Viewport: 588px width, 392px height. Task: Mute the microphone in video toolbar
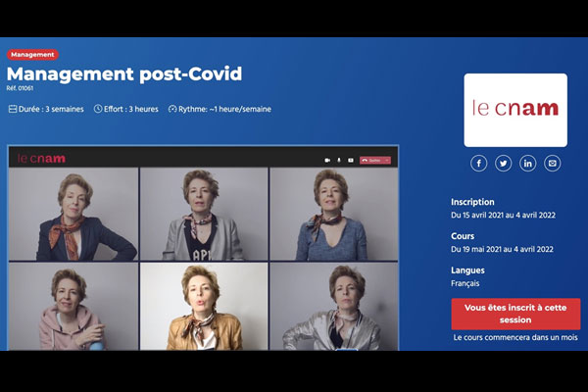pos(339,159)
